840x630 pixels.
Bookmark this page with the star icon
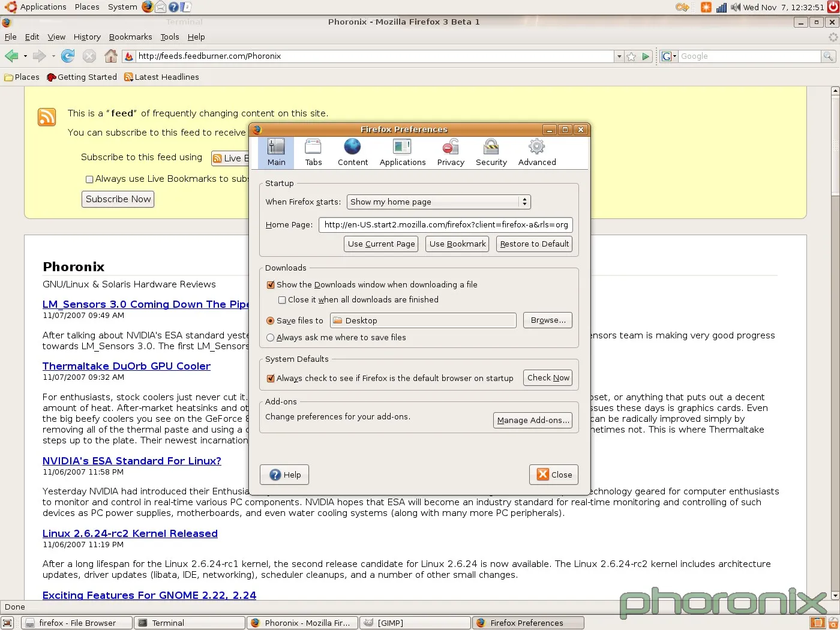pyautogui.click(x=631, y=56)
